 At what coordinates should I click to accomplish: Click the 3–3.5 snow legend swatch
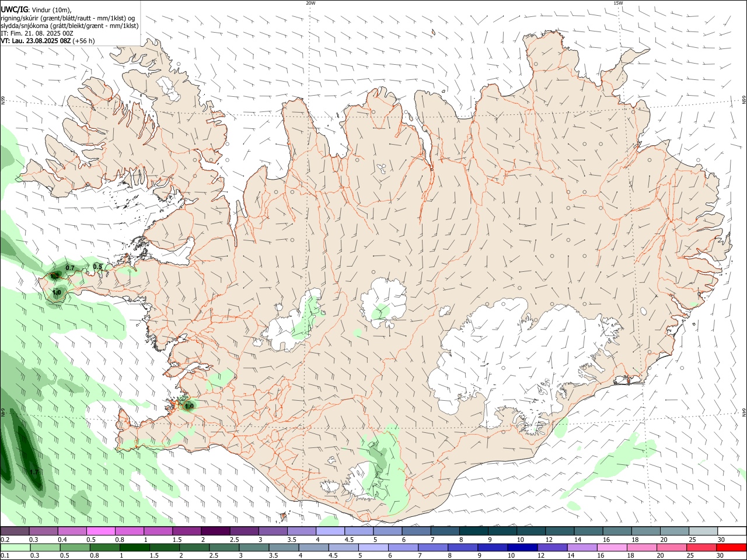point(273,531)
